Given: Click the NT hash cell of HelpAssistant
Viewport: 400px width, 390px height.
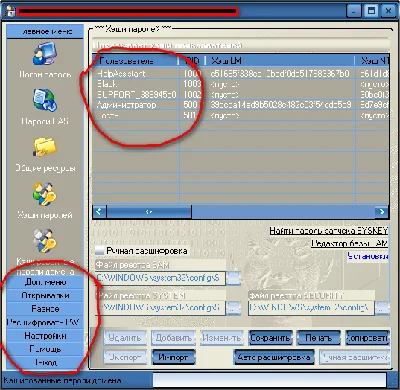Looking at the screenshot, I should pos(374,73).
